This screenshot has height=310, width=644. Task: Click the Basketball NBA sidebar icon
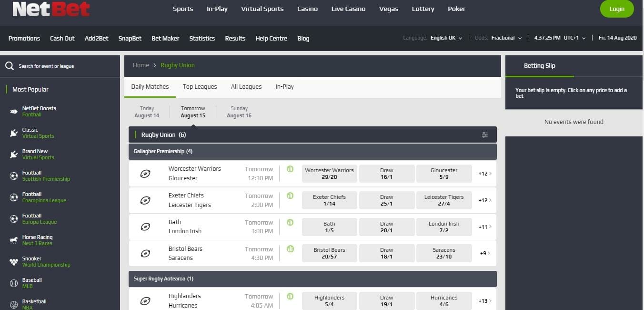coord(14,304)
